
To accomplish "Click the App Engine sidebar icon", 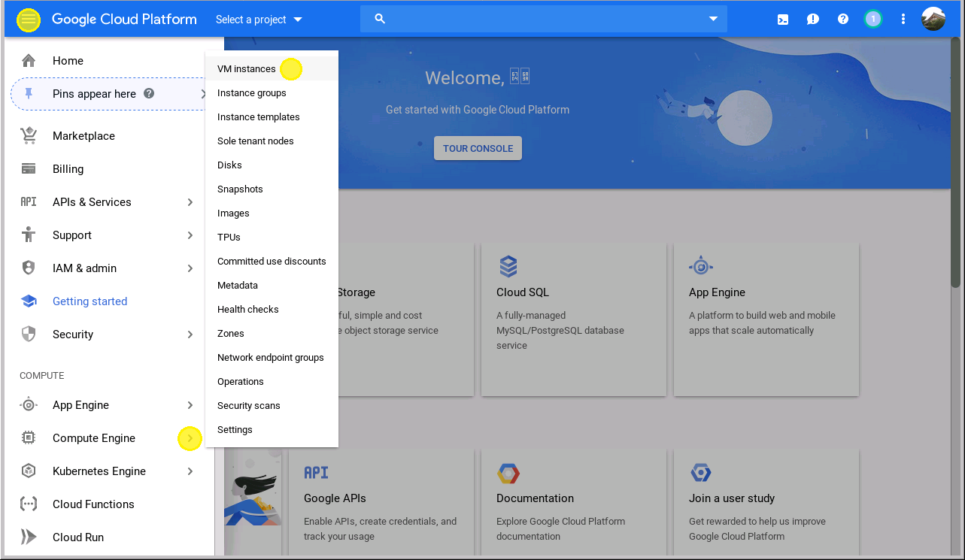I will tap(29, 405).
